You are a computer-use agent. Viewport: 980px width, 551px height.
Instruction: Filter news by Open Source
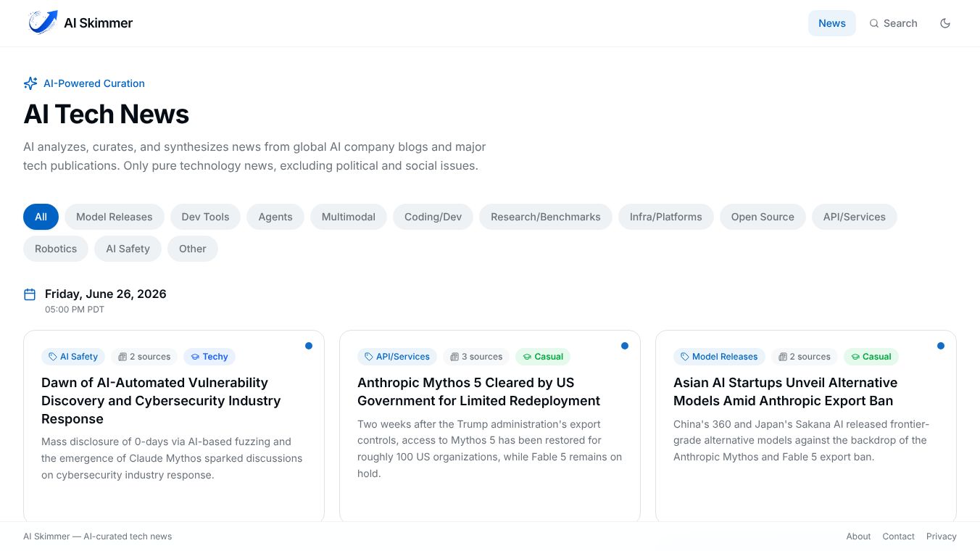click(763, 217)
